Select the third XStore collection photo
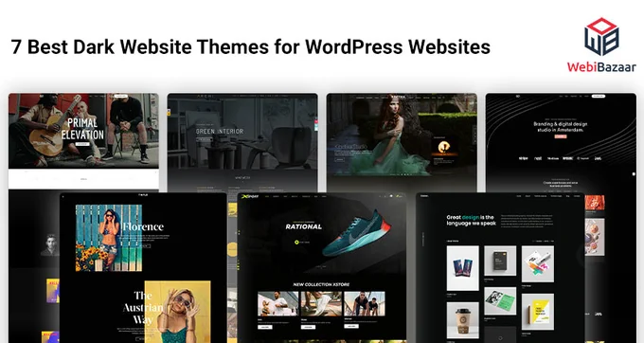 [x=365, y=303]
